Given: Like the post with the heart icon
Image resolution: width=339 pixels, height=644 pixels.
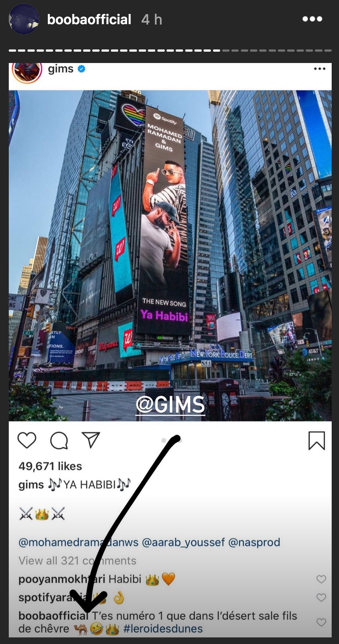Looking at the screenshot, I should 27,440.
